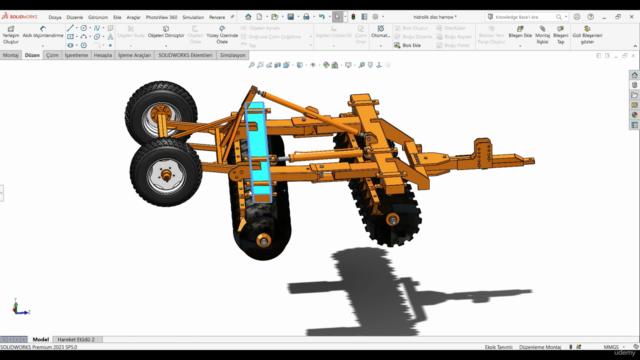
Task: Open the Araçlar menu
Action: coord(133,17)
